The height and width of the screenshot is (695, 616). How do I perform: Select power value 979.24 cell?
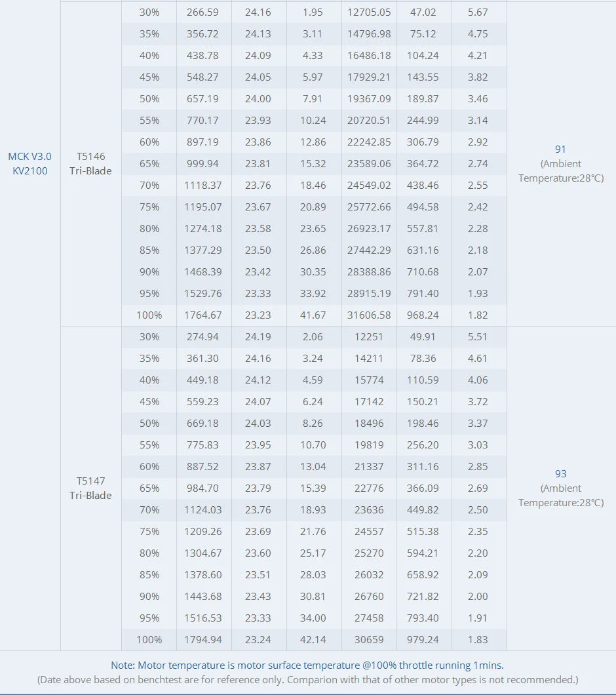pyautogui.click(x=423, y=639)
